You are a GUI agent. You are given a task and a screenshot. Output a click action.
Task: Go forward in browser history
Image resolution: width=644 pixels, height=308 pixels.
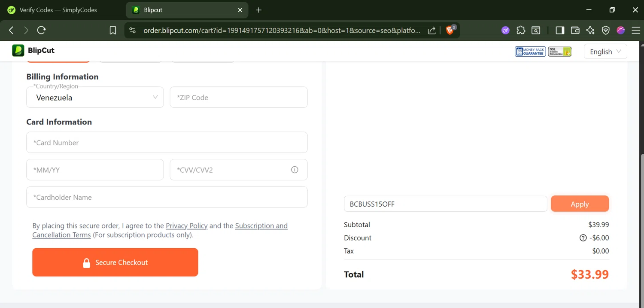[26, 30]
